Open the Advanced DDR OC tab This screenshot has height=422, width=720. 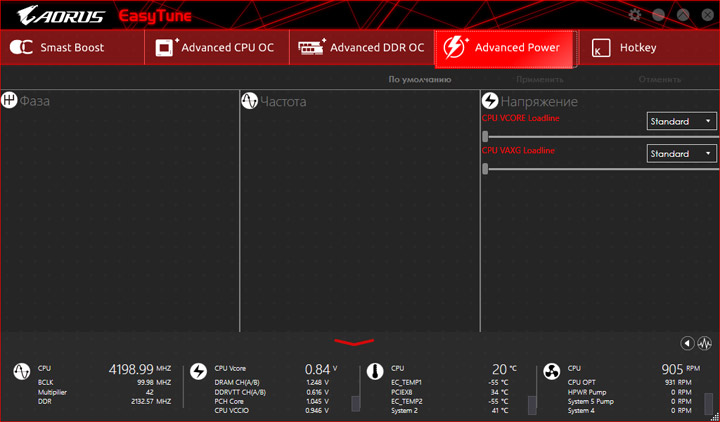tap(362, 47)
